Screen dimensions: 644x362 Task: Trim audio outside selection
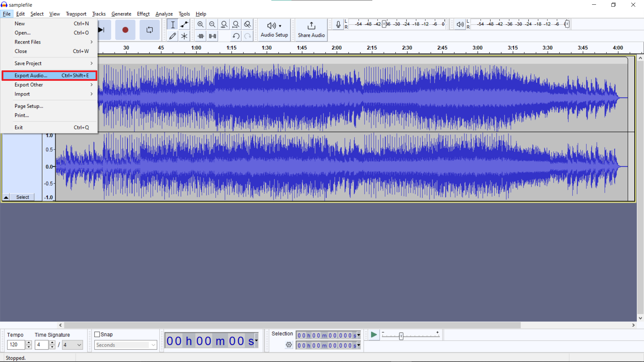(200, 36)
